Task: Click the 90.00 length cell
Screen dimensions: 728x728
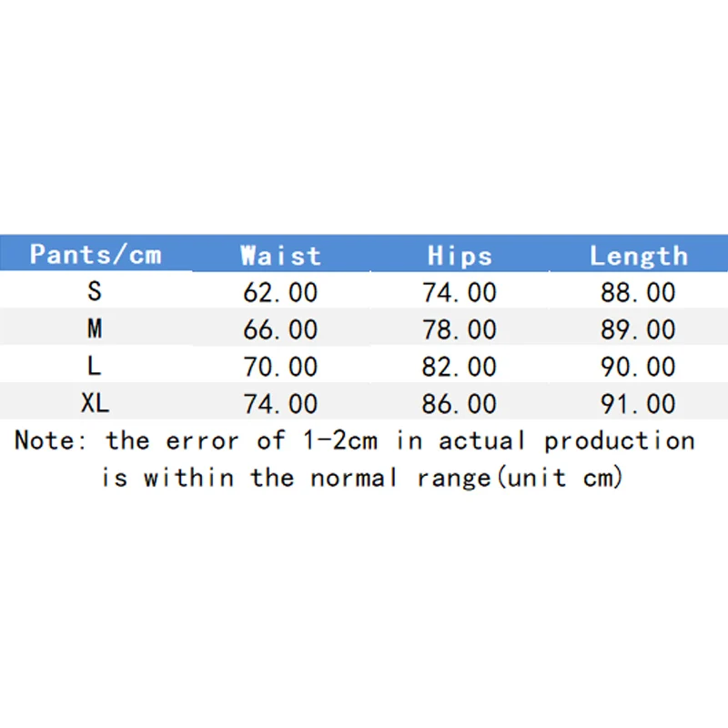Action: point(638,367)
